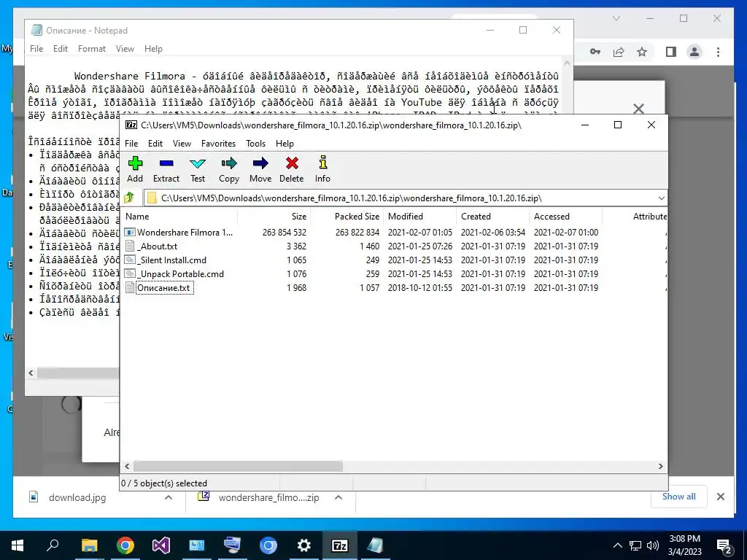
Task: Click the Add toolbar icon in 7-Zip
Action: pyautogui.click(x=135, y=169)
